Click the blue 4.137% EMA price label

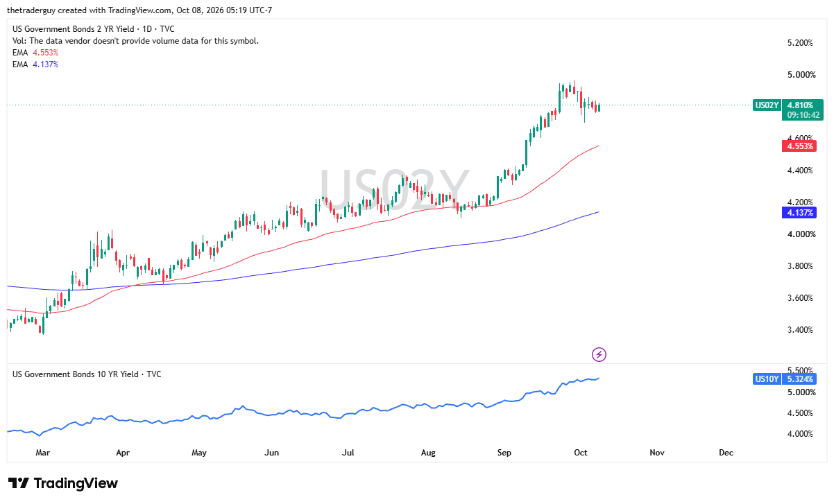click(x=799, y=212)
